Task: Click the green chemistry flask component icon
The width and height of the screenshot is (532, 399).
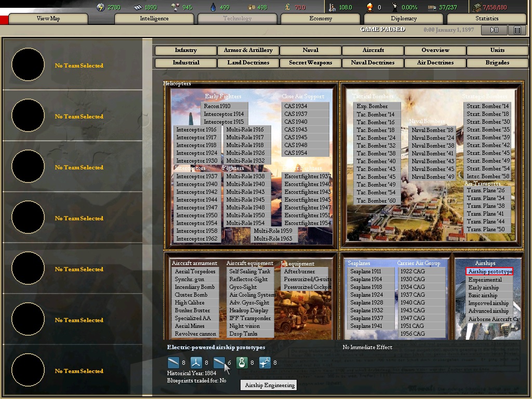Action: click(242, 363)
